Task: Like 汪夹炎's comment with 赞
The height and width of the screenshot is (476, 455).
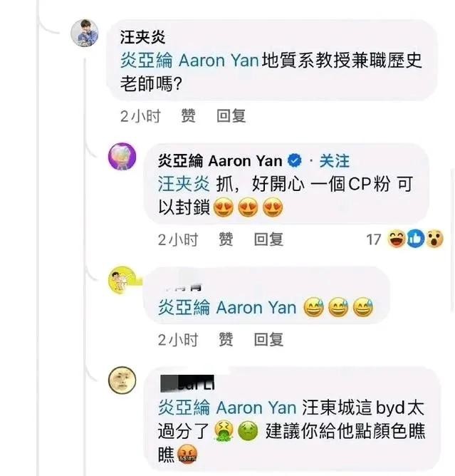Action: [x=188, y=116]
